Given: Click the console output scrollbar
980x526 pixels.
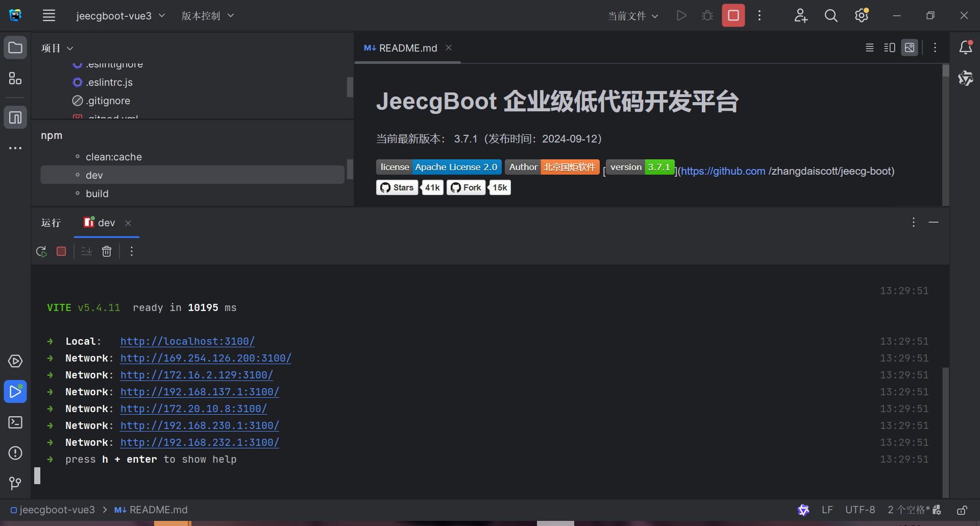Looking at the screenshot, I should [x=945, y=432].
